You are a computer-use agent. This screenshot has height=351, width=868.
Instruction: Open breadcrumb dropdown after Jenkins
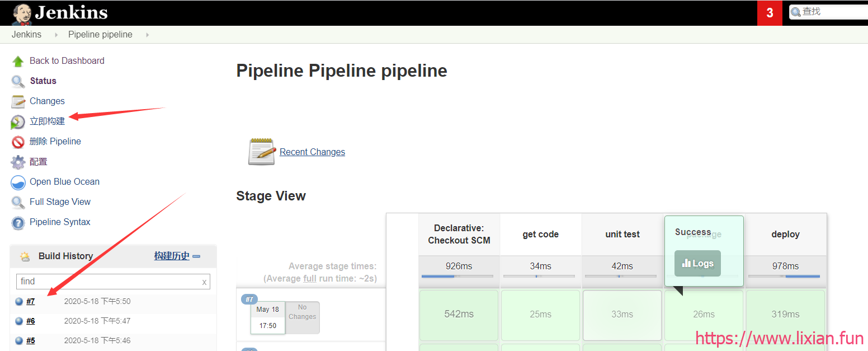click(56, 35)
